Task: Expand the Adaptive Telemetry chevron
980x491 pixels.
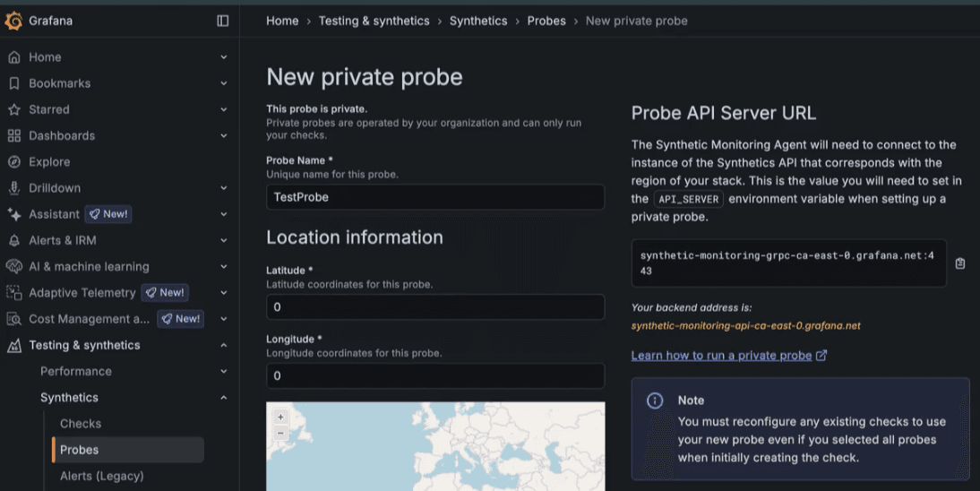Action: point(223,293)
